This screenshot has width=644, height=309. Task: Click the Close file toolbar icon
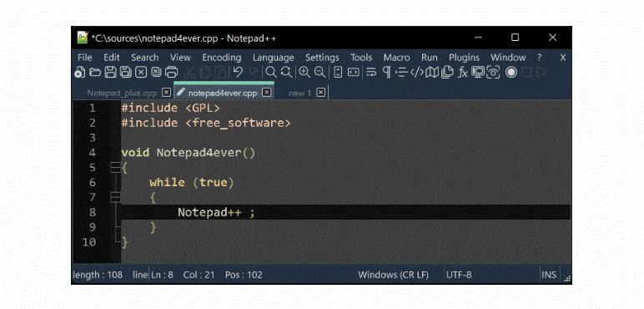141,73
